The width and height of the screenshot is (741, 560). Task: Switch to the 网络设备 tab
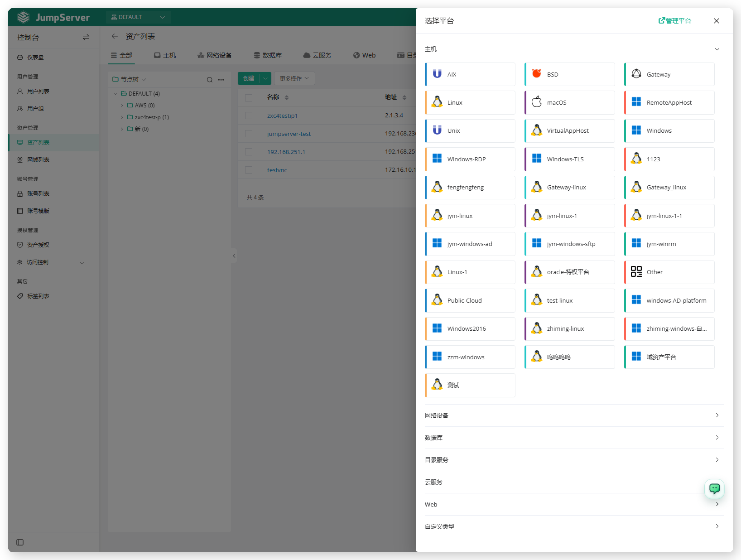pyautogui.click(x=215, y=55)
